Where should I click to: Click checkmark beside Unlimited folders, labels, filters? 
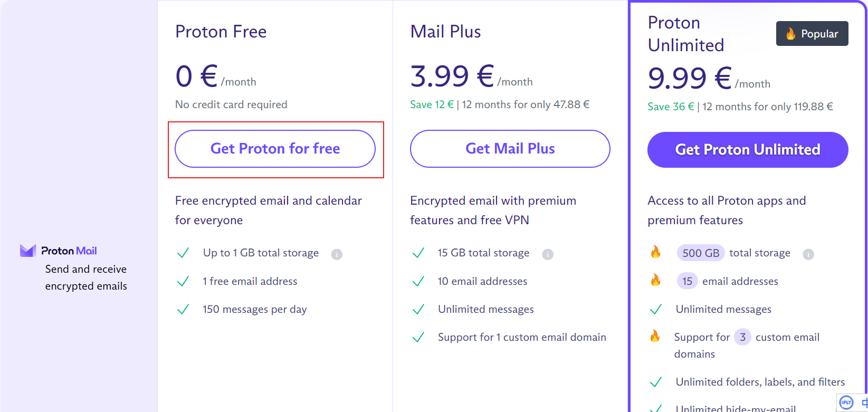655,382
